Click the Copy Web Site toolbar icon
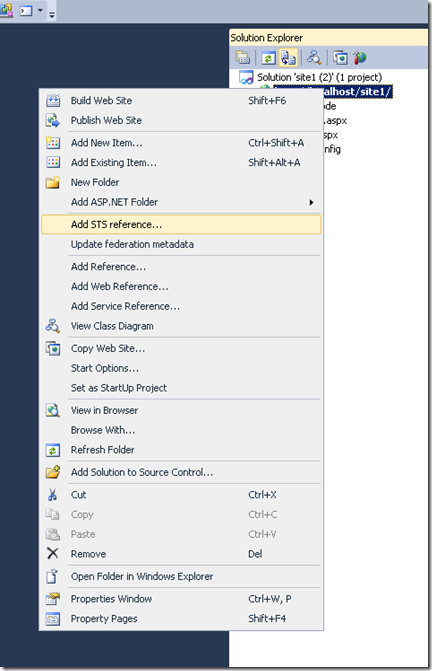The height and width of the screenshot is (671, 432). coord(340,57)
